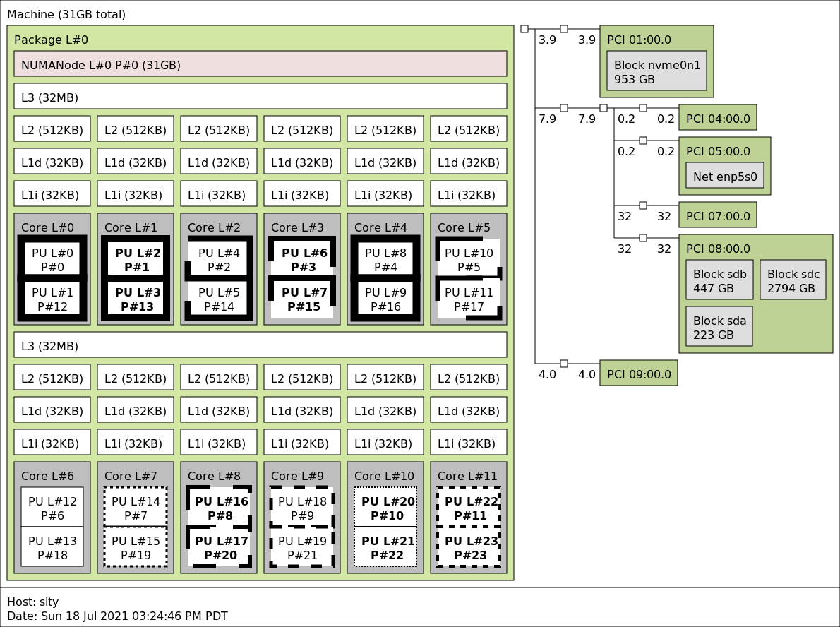Screen dimensions: 840x627
Task: Select the PU L#0 P#0 processing unit
Action: 52,259
